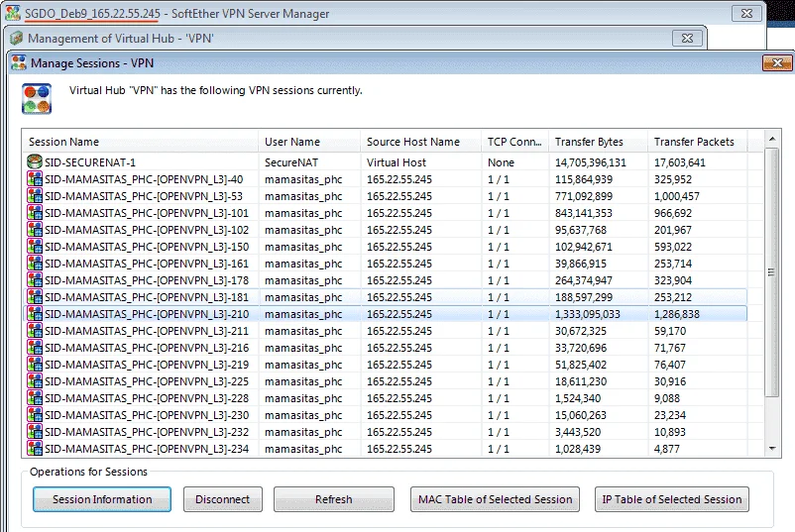Click the session icon for OPENVPN_L3-210
This screenshot has width=795, height=532.
(35, 314)
